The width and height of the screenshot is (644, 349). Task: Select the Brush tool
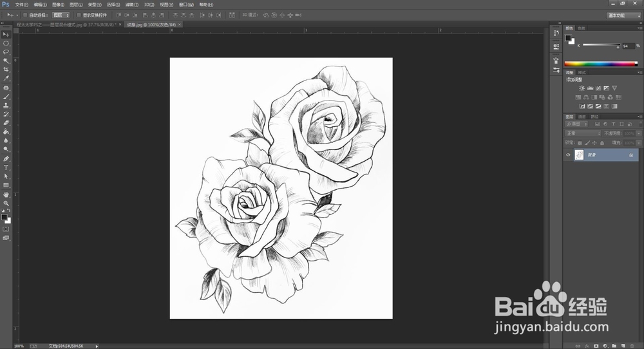(6, 97)
